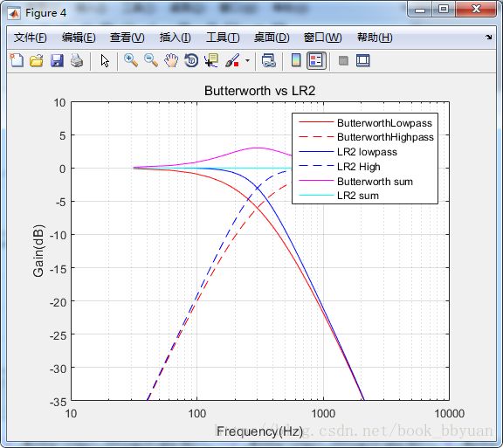Click the MATLAB logo in the title bar

14,13
